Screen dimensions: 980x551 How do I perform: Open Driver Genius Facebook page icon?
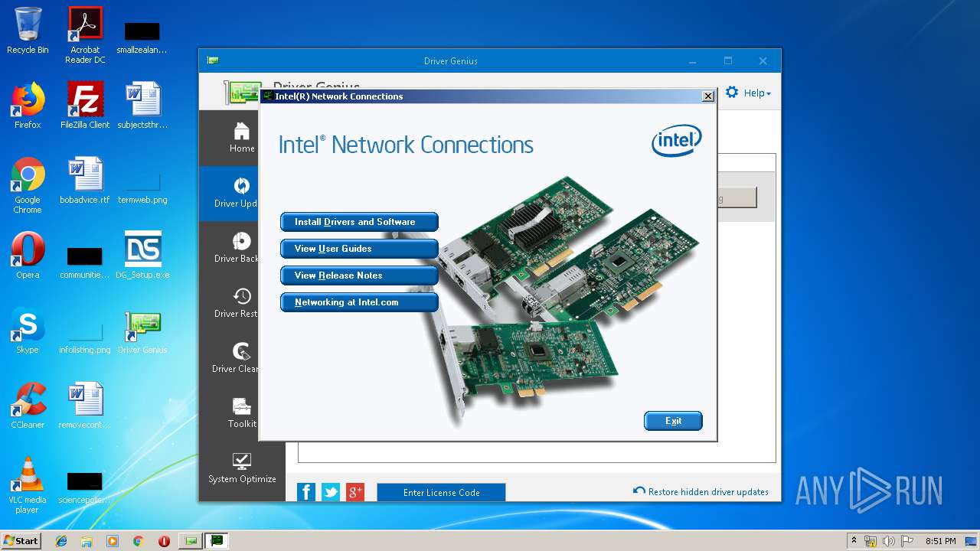306,492
